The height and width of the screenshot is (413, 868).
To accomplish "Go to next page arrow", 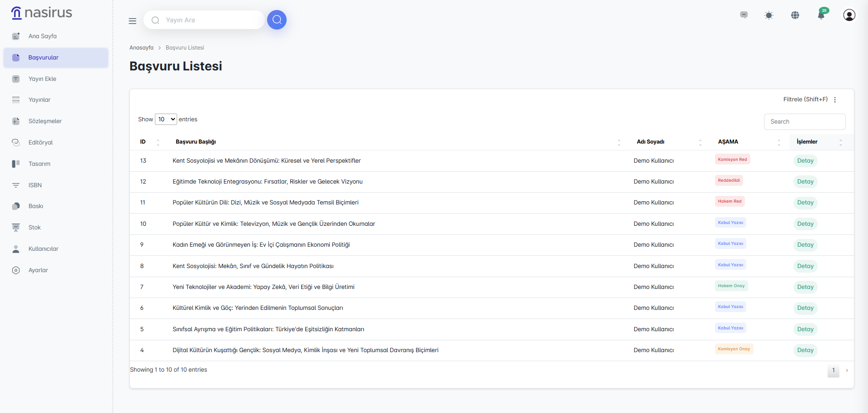I will point(847,370).
